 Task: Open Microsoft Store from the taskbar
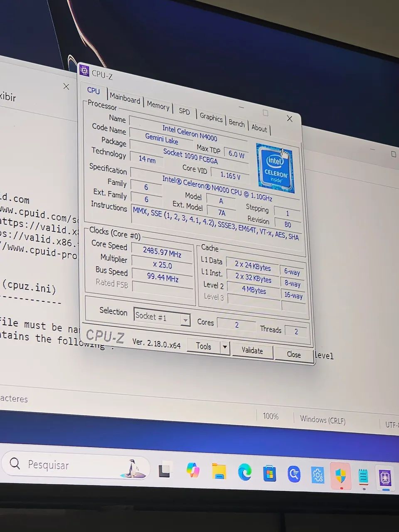pyautogui.click(x=269, y=474)
